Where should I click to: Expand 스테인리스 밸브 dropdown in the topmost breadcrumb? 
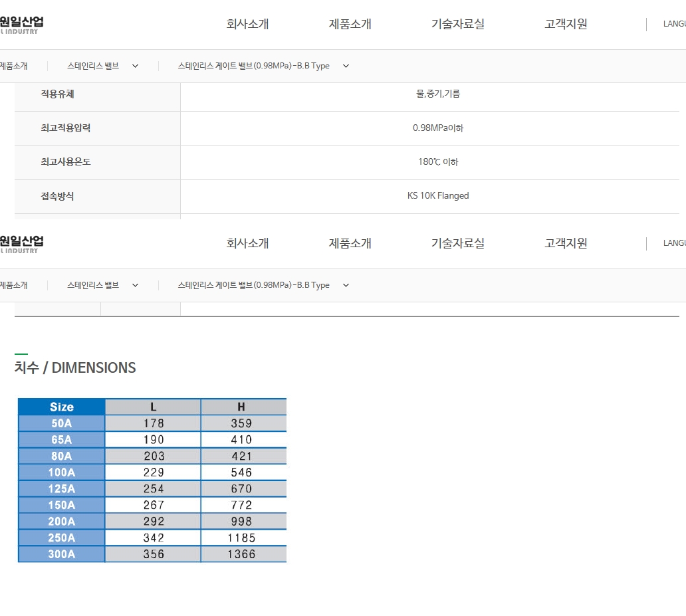tap(103, 66)
